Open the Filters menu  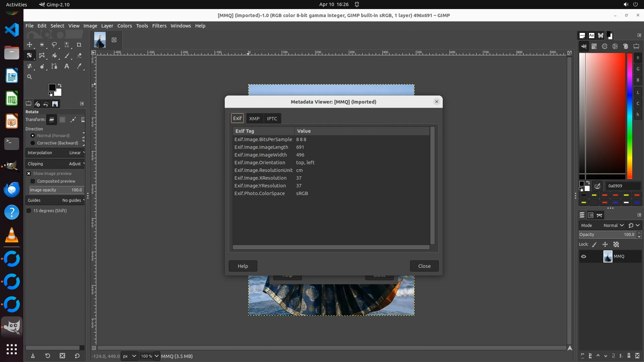[159, 26]
